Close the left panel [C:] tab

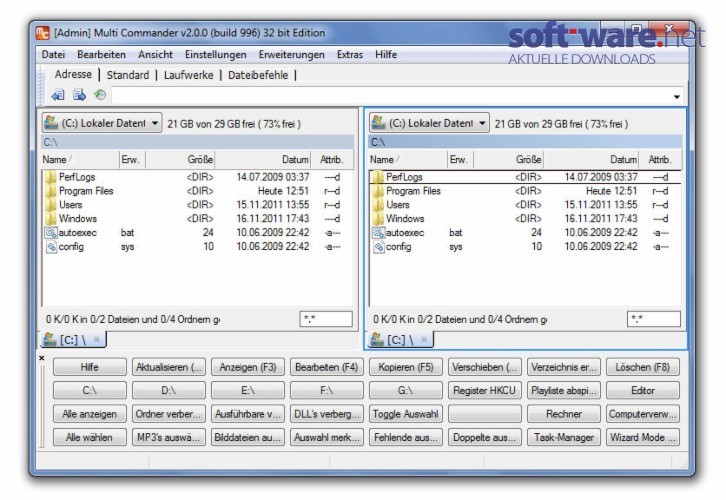click(x=97, y=339)
